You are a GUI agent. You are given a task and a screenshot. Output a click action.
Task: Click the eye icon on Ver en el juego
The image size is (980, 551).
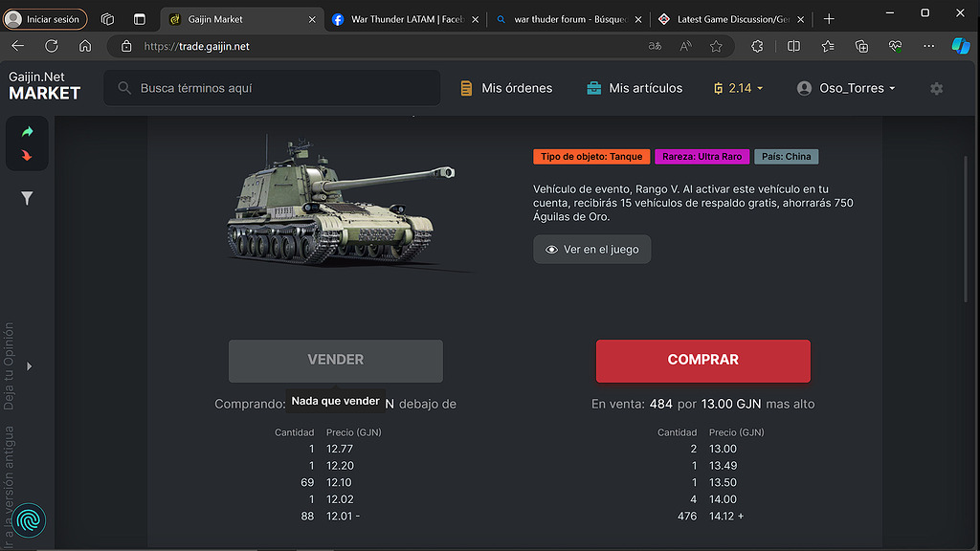pyautogui.click(x=550, y=249)
